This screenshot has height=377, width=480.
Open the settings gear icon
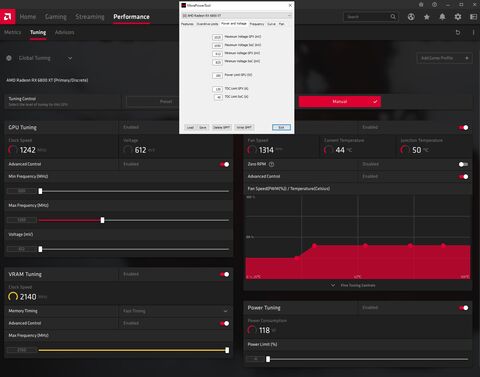click(458, 17)
